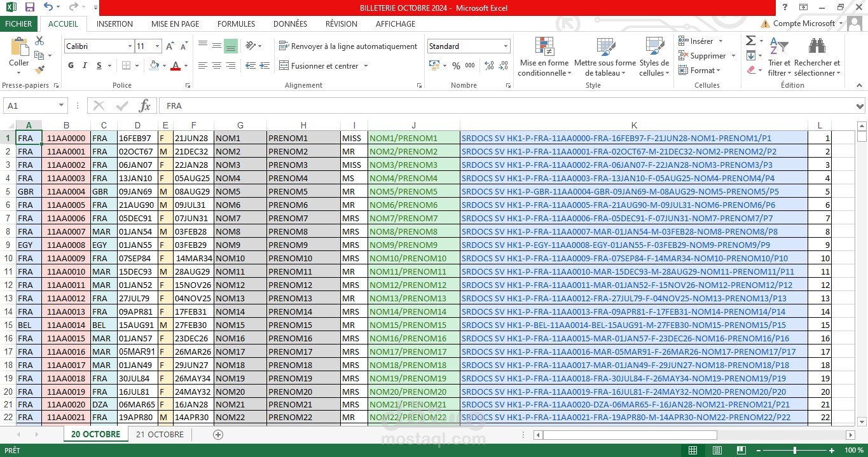Switch to the AFFICHAGE tab

(x=395, y=24)
